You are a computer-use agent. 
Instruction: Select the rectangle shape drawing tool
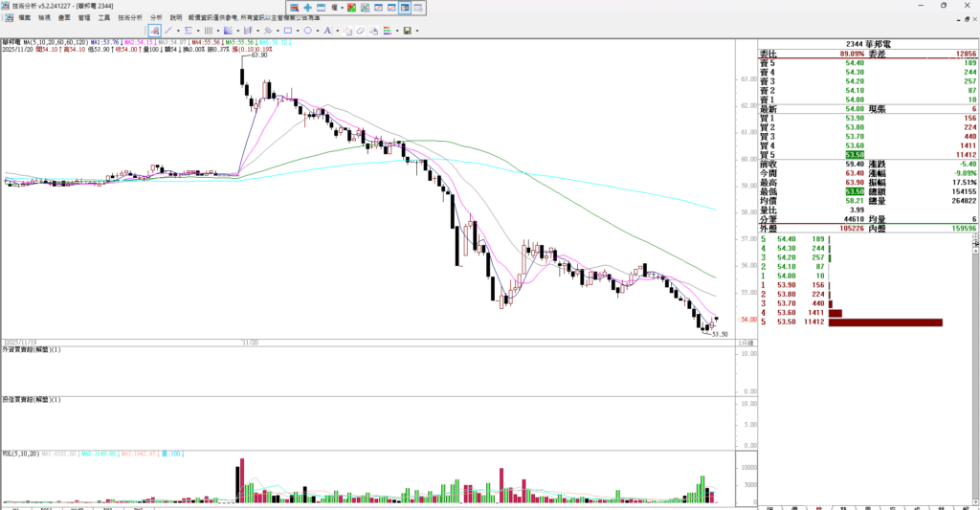pos(287,31)
